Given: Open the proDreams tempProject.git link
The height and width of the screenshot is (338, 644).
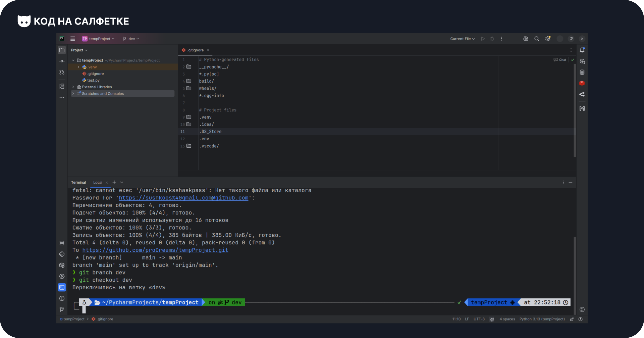Looking at the screenshot, I should (155, 250).
